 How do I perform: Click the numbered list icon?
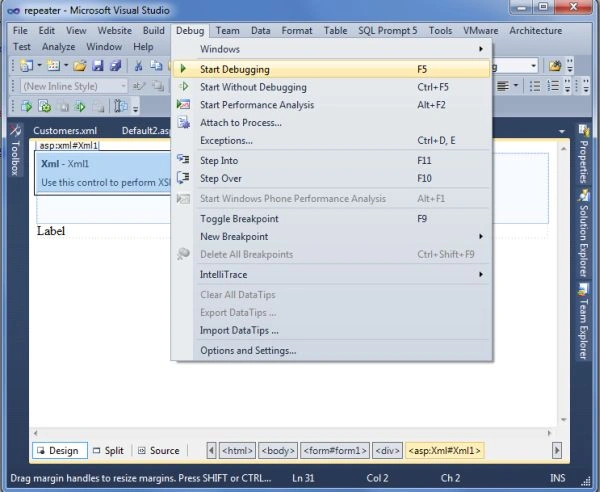coord(553,86)
